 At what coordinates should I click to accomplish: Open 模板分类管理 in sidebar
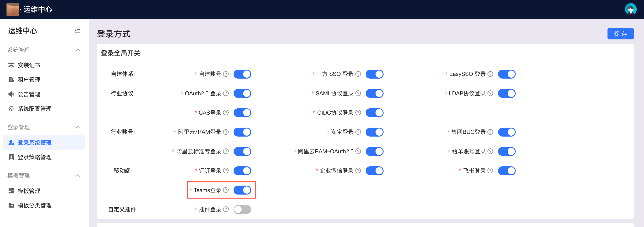pyautogui.click(x=34, y=206)
